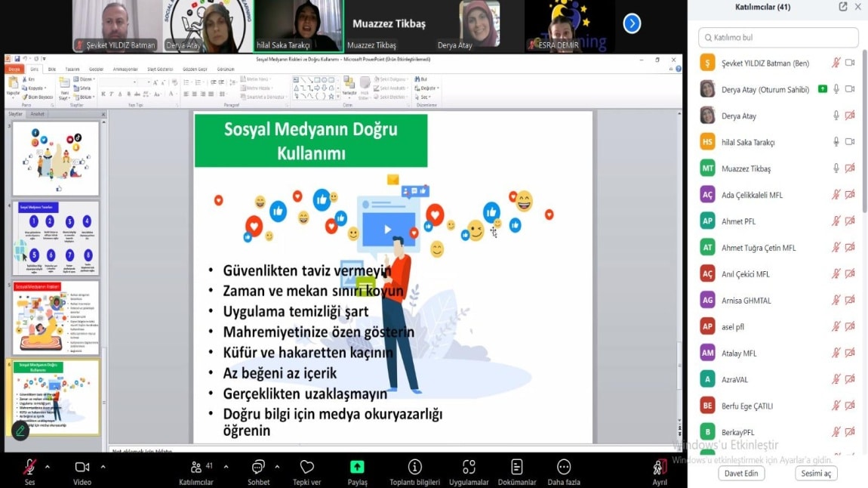Click the Sesimi aç button
Image resolution: width=868 pixels, height=488 pixels.
(x=816, y=474)
